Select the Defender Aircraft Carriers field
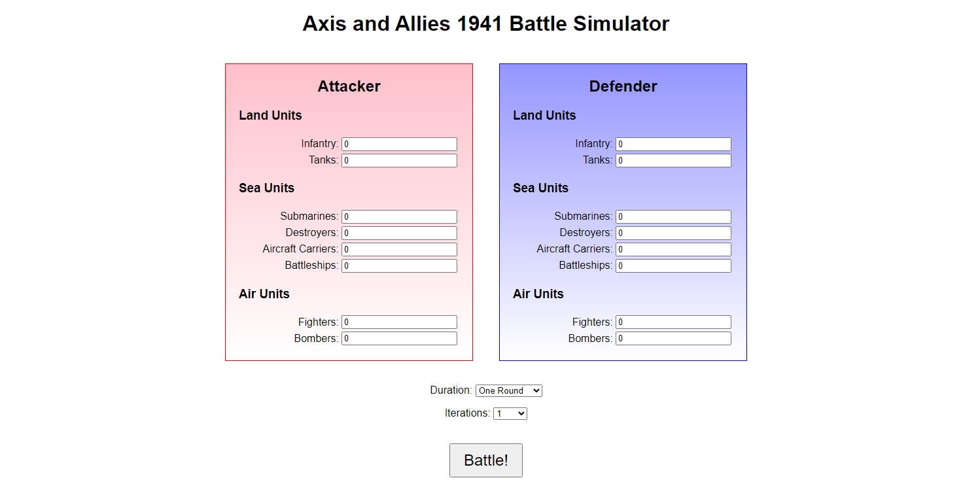 click(673, 249)
